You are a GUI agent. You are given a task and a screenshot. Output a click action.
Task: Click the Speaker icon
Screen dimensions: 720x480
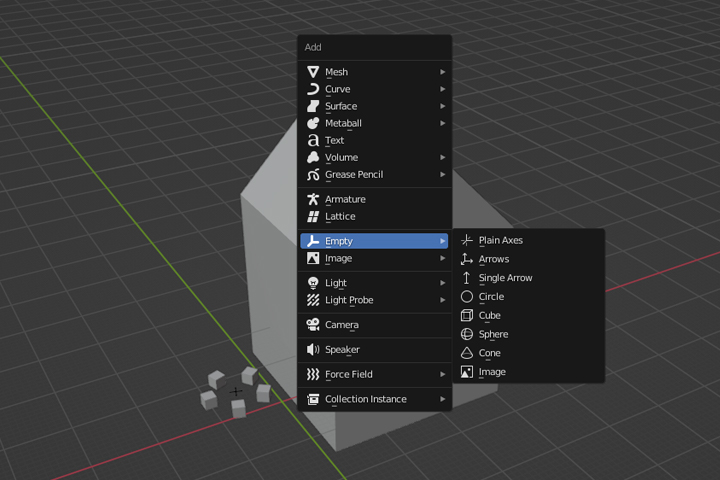[x=313, y=350]
